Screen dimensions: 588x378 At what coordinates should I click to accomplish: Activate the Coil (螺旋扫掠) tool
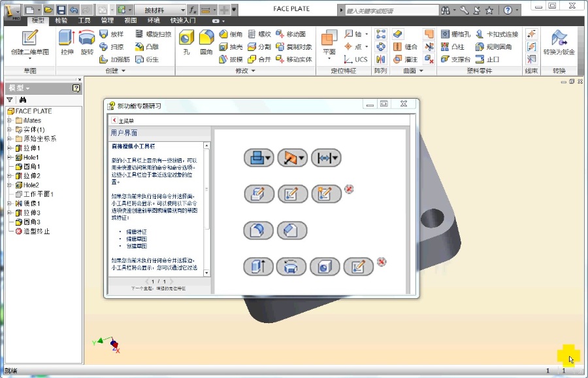pyautogui.click(x=154, y=34)
